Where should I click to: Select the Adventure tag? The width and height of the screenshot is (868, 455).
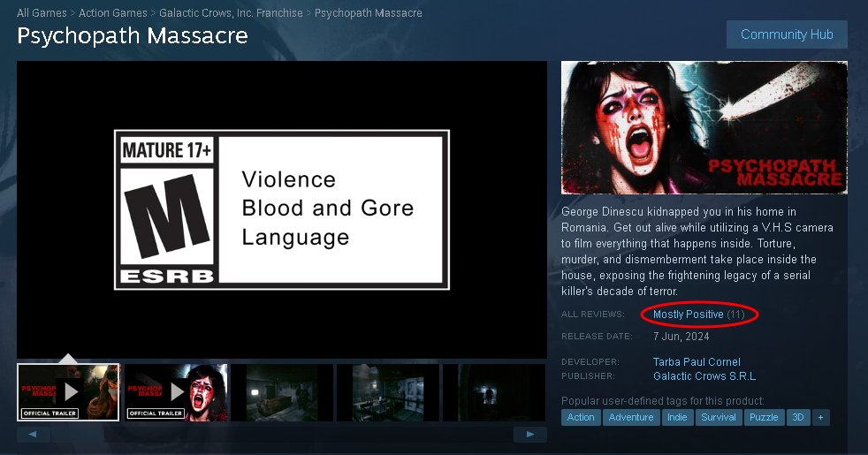pos(631,417)
